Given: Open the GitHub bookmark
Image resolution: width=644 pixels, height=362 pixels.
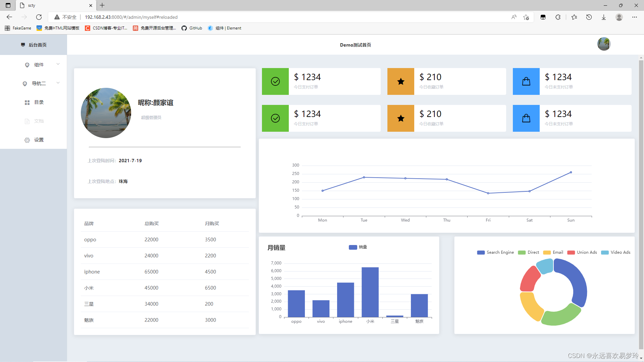Looking at the screenshot, I should point(192,28).
